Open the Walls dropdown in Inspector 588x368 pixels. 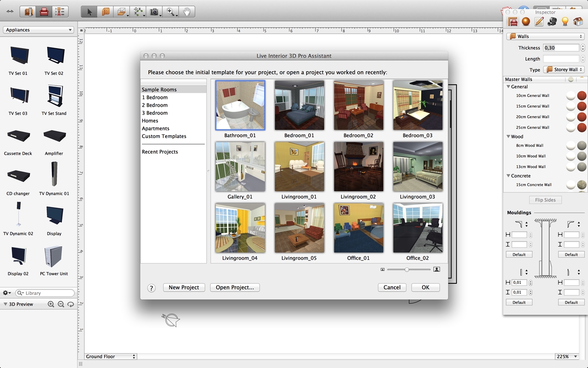(x=545, y=36)
